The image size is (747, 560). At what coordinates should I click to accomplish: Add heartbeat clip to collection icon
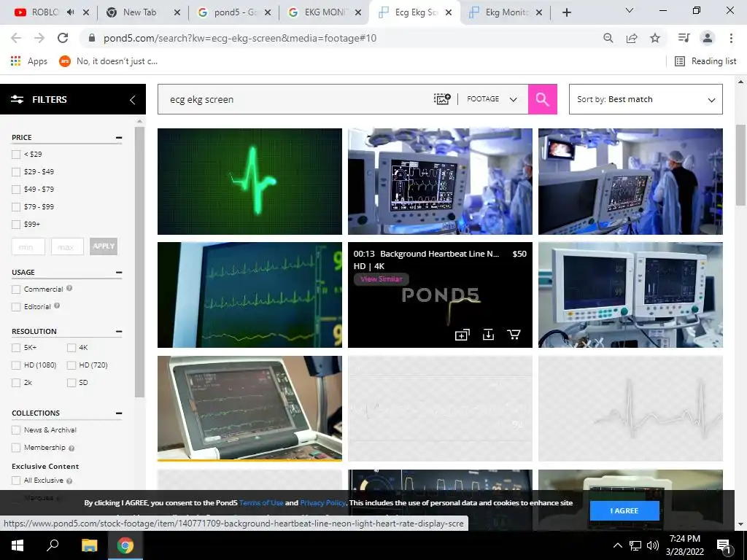pos(462,335)
